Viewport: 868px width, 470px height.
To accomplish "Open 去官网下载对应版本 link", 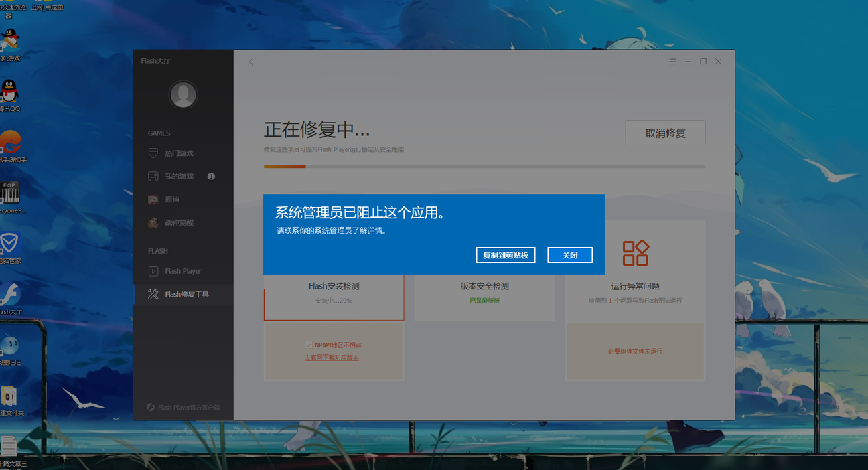I will (332, 358).
